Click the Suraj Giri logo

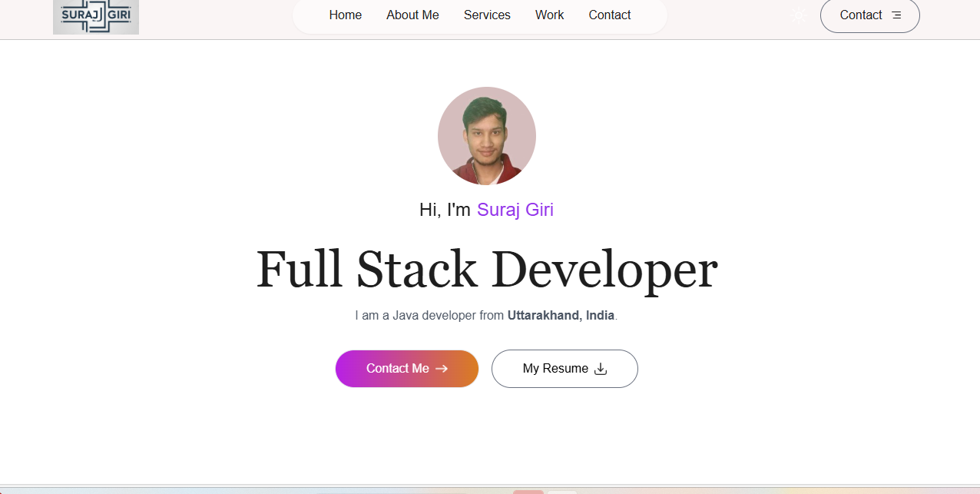point(96,17)
